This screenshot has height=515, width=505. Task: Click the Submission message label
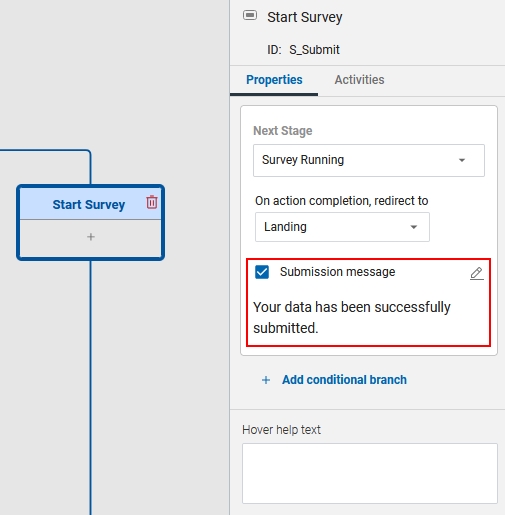337,272
